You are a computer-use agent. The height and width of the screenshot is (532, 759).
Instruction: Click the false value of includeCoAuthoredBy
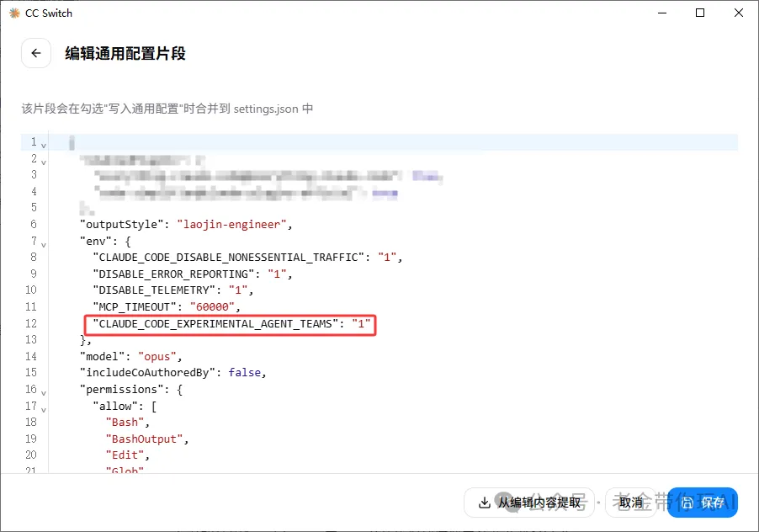coord(244,373)
